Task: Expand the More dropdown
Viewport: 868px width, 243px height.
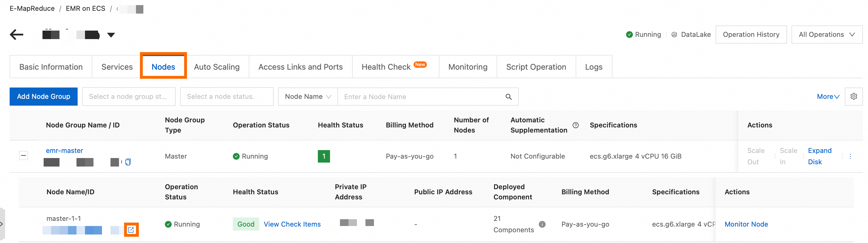Action: [x=828, y=96]
